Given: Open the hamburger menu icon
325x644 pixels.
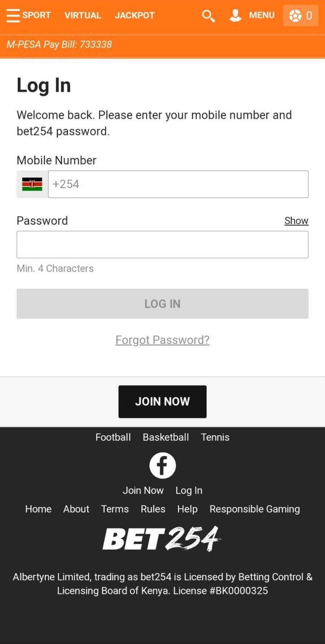Looking at the screenshot, I should [x=13, y=16].
